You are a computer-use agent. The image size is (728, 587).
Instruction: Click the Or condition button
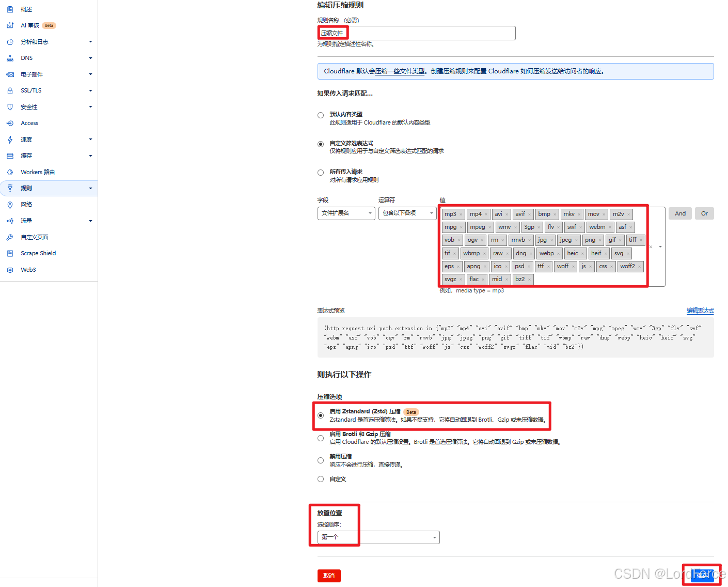point(704,213)
